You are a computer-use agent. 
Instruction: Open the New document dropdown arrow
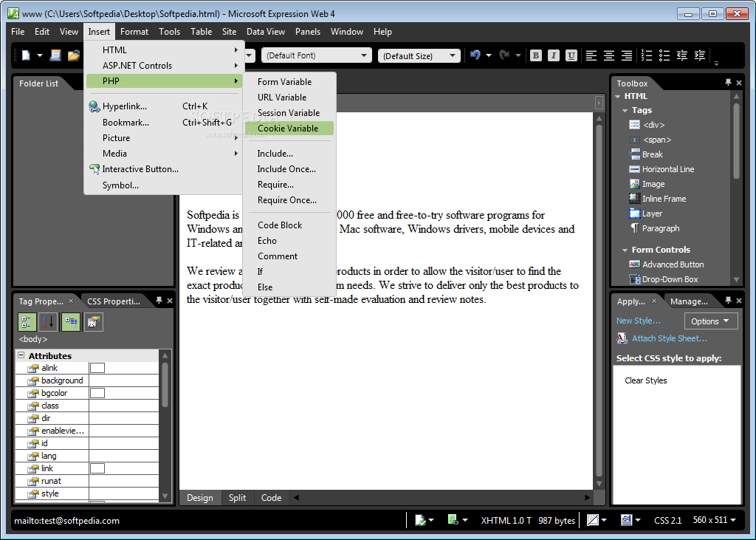[x=40, y=55]
